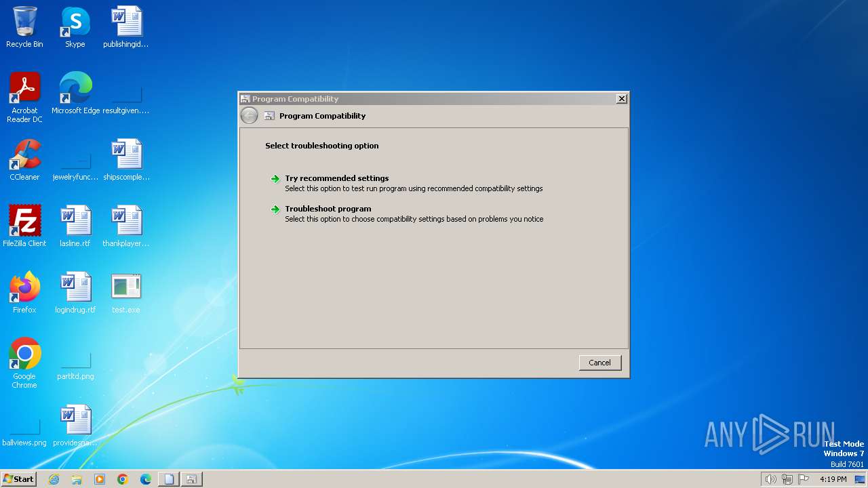Viewport: 868px width, 488px height.
Task: Select the publishingid Word document icon
Action: 126,28
